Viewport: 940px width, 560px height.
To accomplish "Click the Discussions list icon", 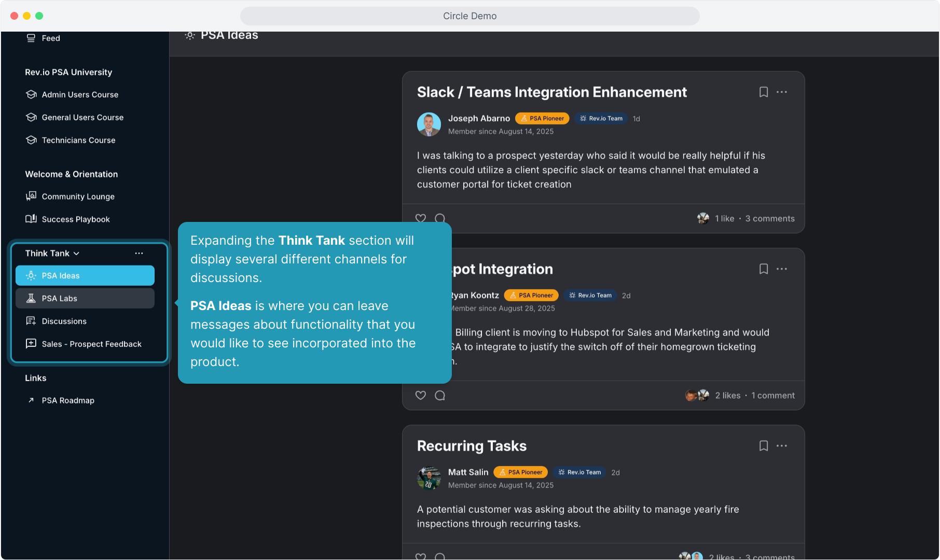I will tap(31, 321).
